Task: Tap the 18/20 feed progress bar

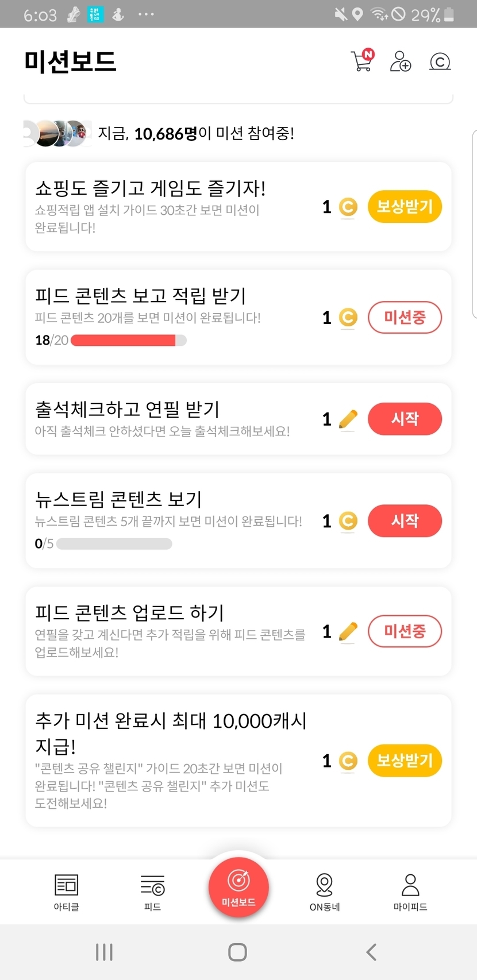Action: tap(128, 341)
